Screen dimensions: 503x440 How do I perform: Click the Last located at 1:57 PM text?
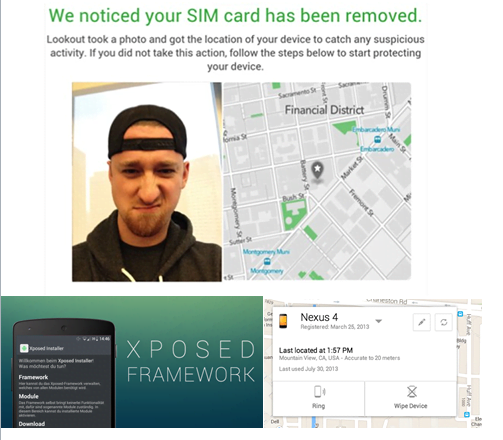316,350
